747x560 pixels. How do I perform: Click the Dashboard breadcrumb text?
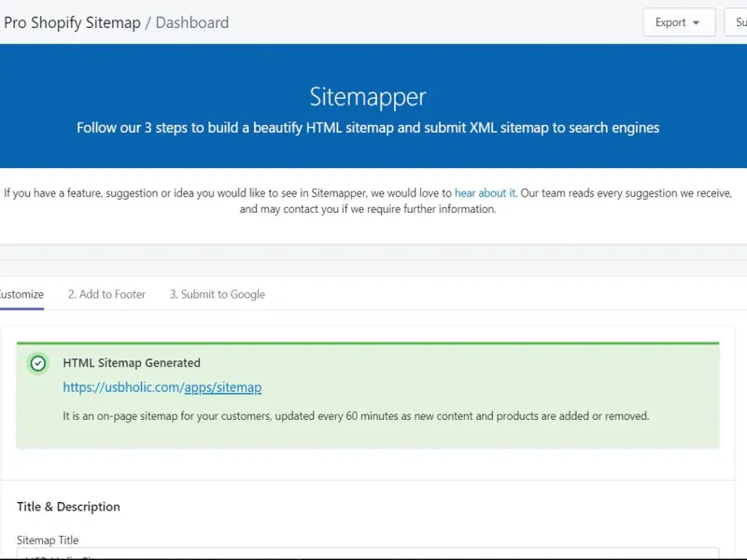click(192, 22)
